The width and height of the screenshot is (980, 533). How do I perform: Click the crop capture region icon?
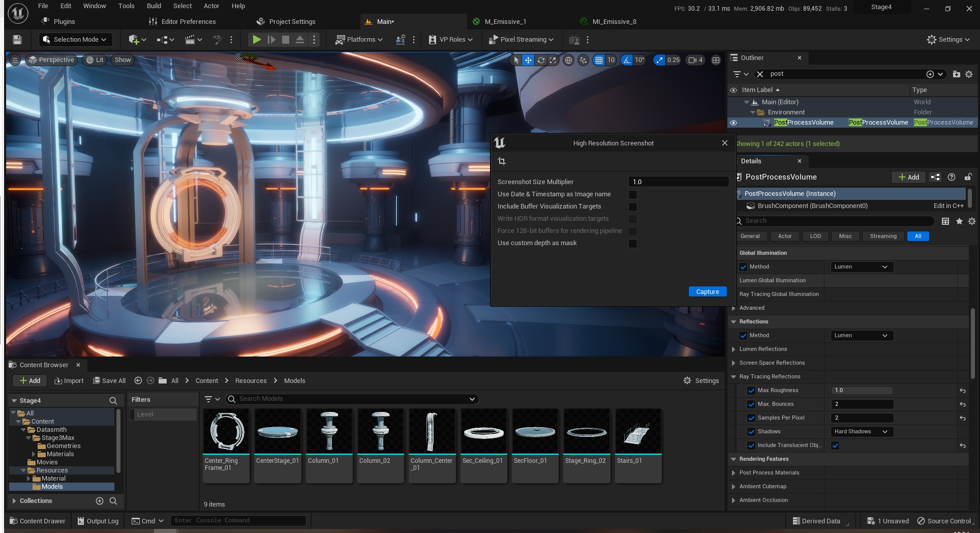(502, 161)
